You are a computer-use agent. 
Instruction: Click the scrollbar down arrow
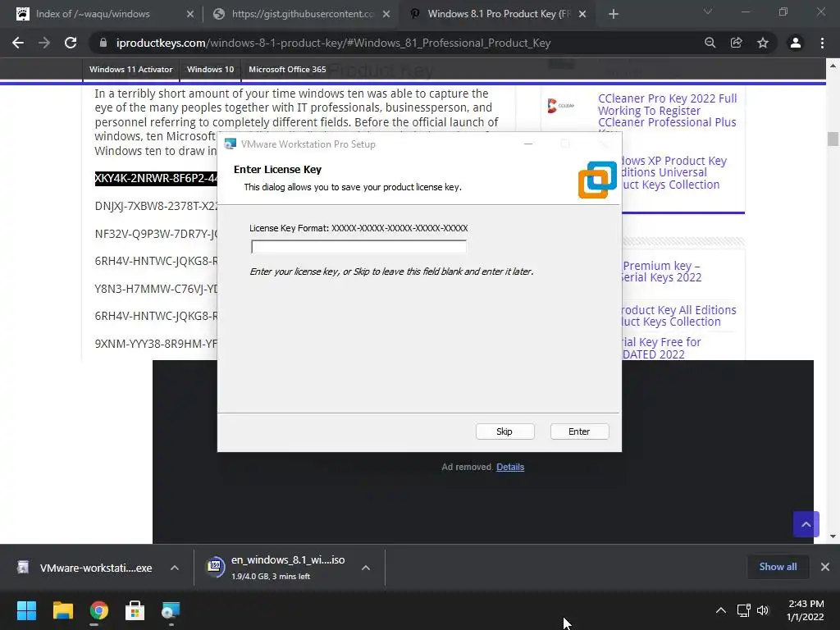coord(833,536)
